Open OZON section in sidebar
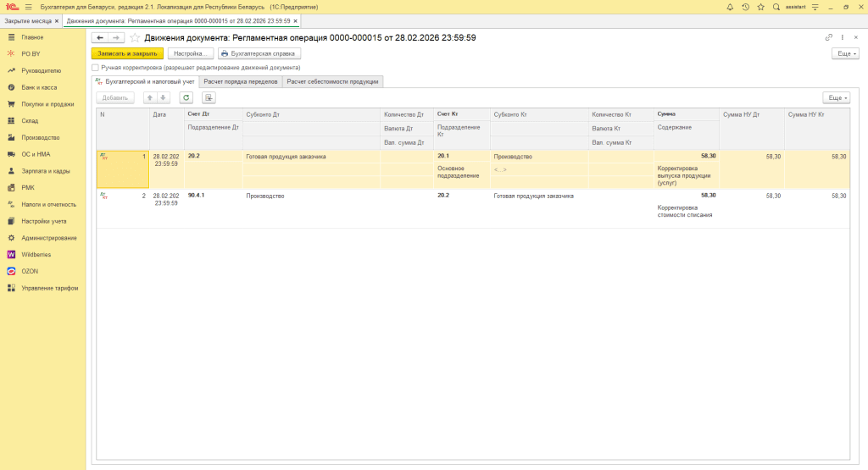The image size is (868, 470). tap(30, 272)
